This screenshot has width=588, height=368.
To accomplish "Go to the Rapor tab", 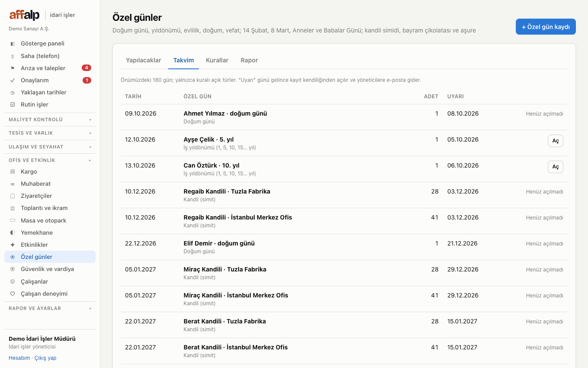I will tap(249, 60).
